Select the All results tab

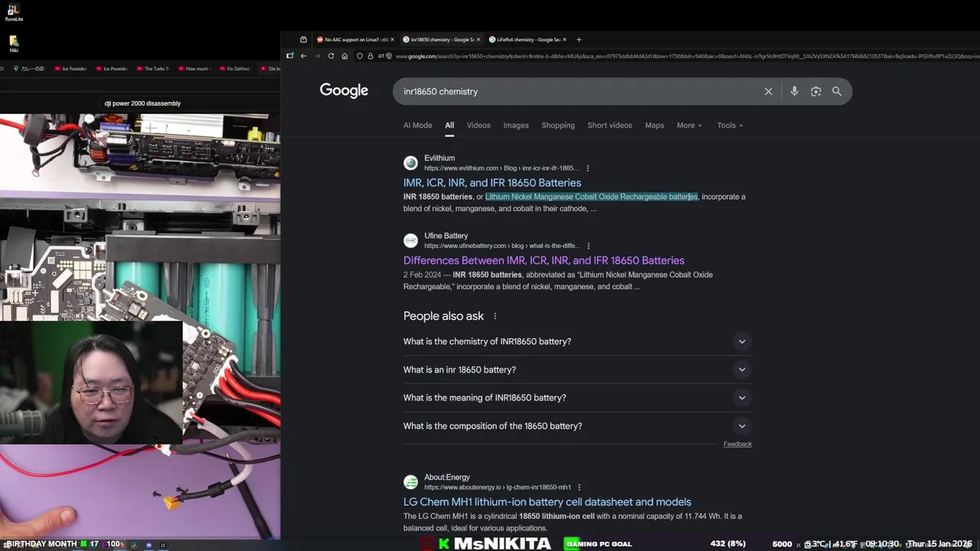pos(449,126)
